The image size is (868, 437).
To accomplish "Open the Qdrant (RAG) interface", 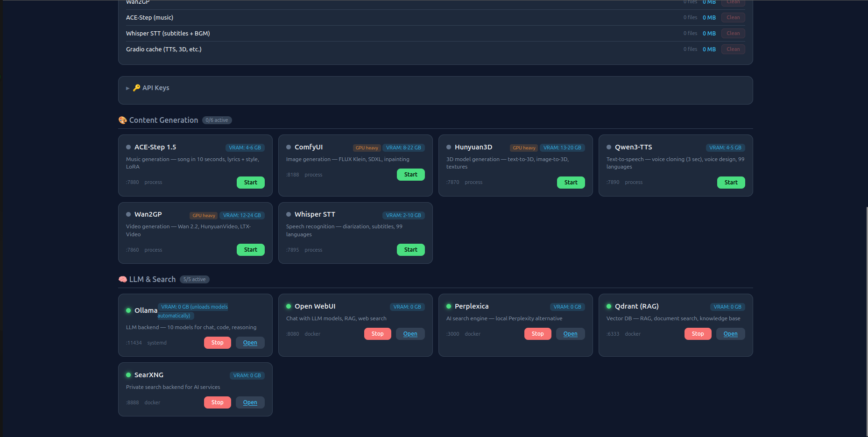I will pos(731,334).
